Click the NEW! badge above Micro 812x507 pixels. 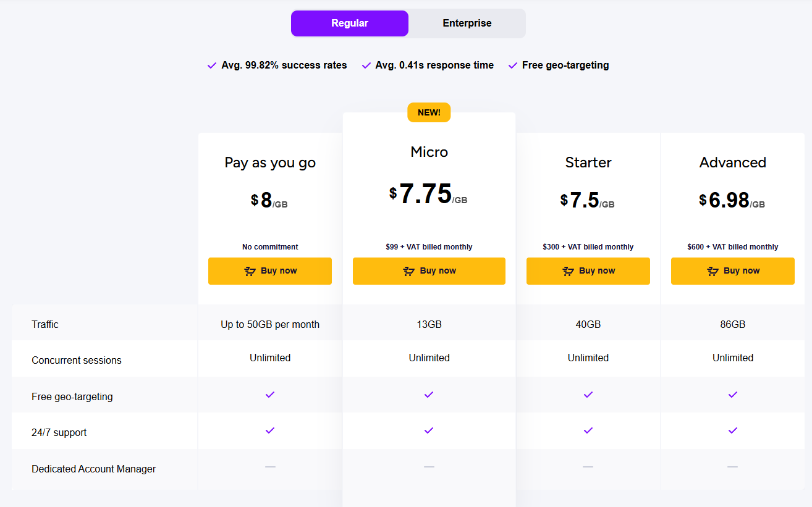click(429, 112)
